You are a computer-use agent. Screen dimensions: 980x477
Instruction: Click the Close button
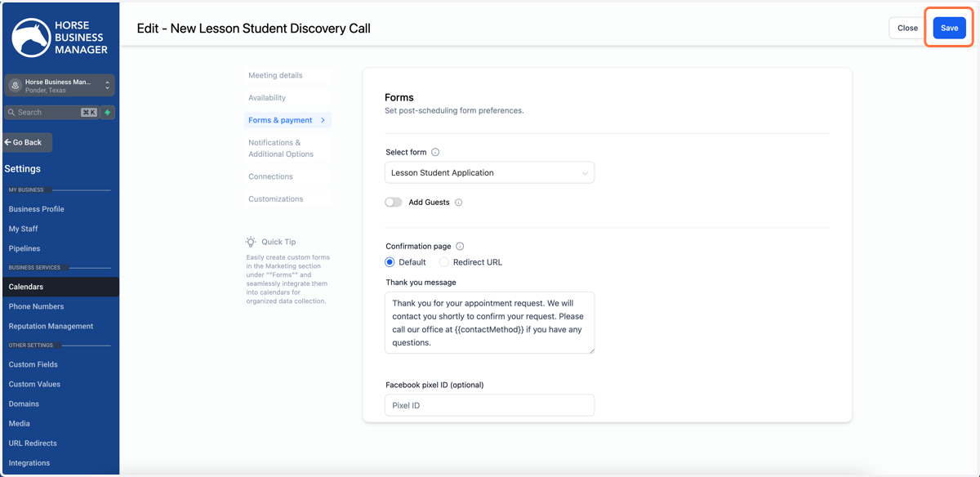click(907, 28)
